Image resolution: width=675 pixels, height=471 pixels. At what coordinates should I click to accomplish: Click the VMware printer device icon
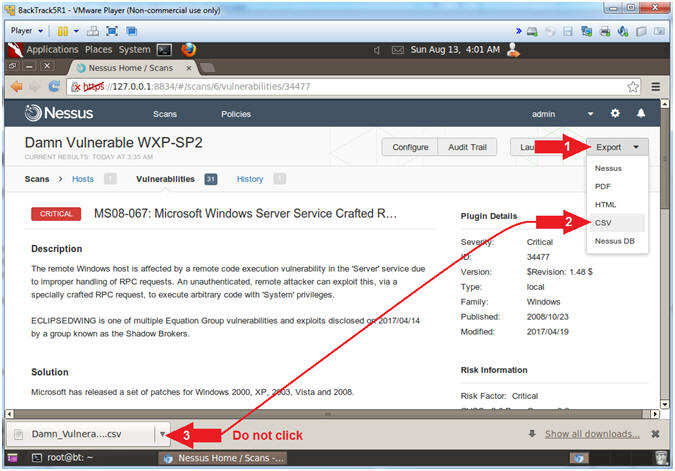(605, 31)
